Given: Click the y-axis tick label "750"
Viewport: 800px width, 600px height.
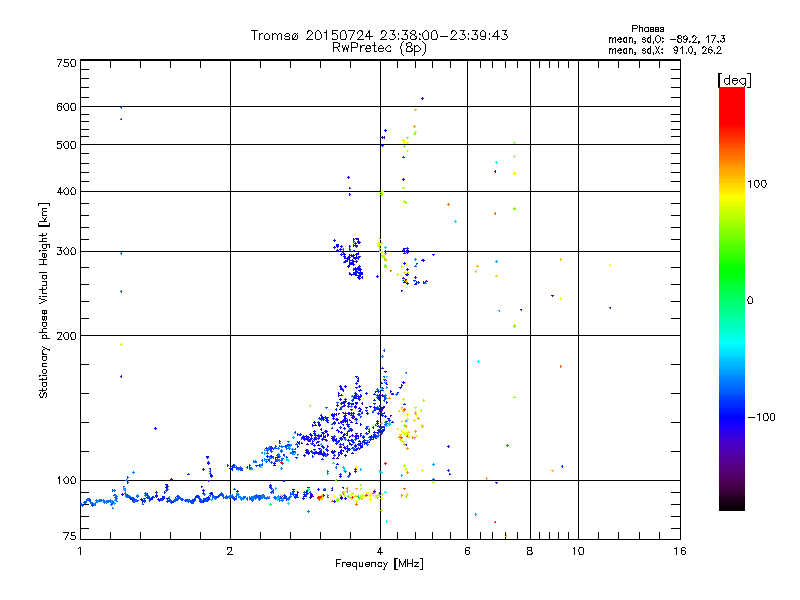Looking at the screenshot, I should pos(66,63).
